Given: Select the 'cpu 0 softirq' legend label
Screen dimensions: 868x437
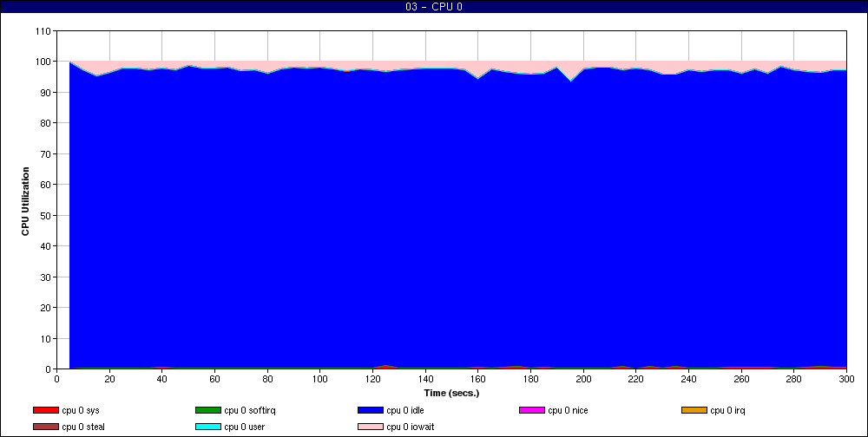Looking at the screenshot, I should [250, 410].
